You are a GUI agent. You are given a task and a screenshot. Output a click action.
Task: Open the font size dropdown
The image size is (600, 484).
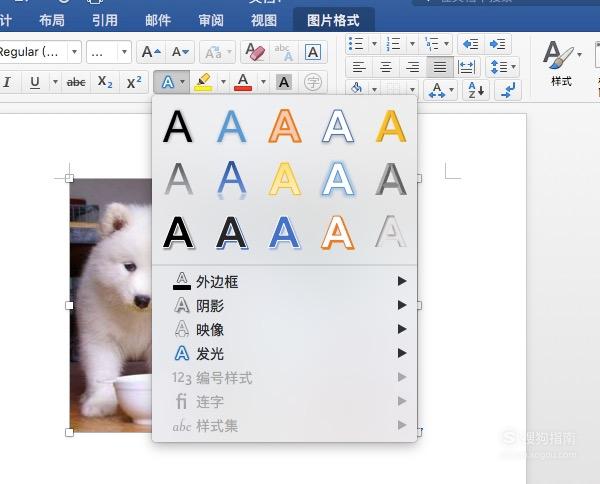124,52
